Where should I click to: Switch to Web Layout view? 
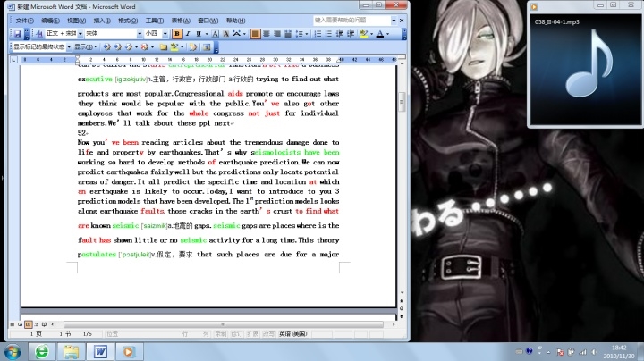point(20,324)
